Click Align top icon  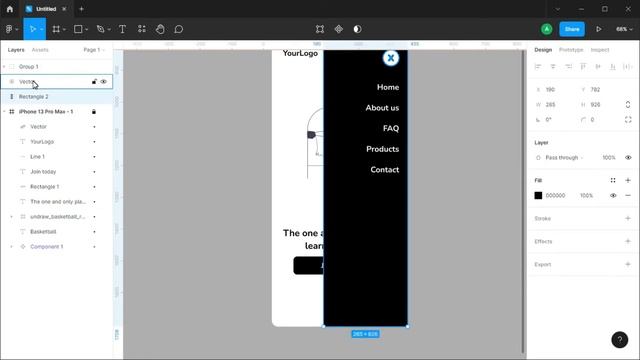point(583,67)
